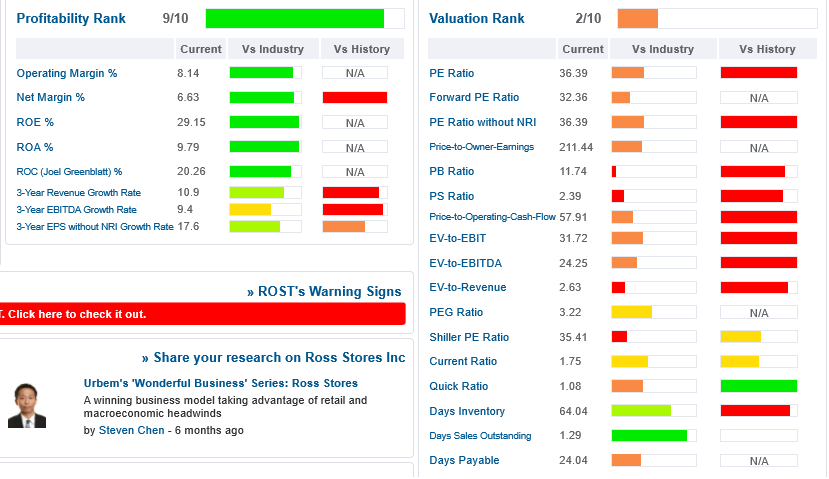829x479 pixels.
Task: Click the Valuation Rank heading
Action: pos(477,18)
